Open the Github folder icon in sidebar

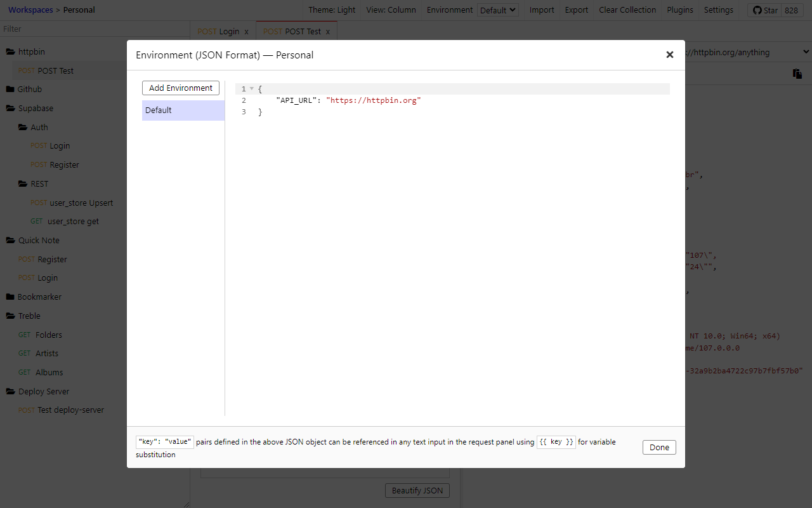point(10,90)
